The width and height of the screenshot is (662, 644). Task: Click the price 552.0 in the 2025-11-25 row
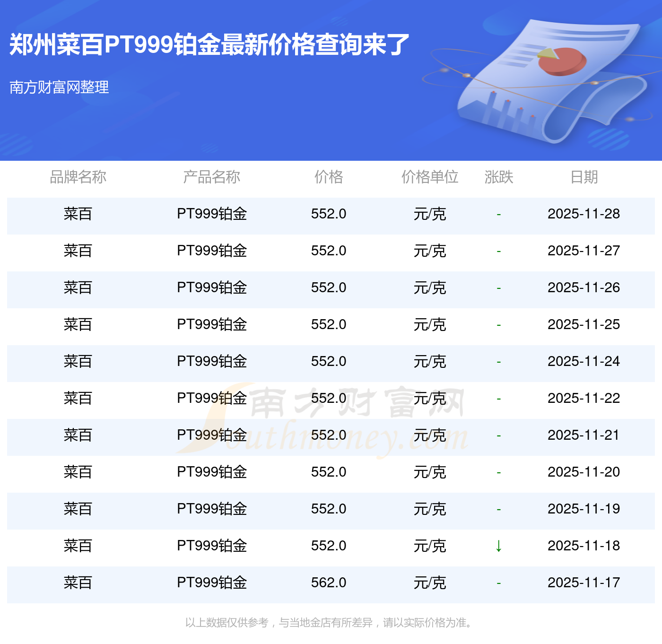329,324
